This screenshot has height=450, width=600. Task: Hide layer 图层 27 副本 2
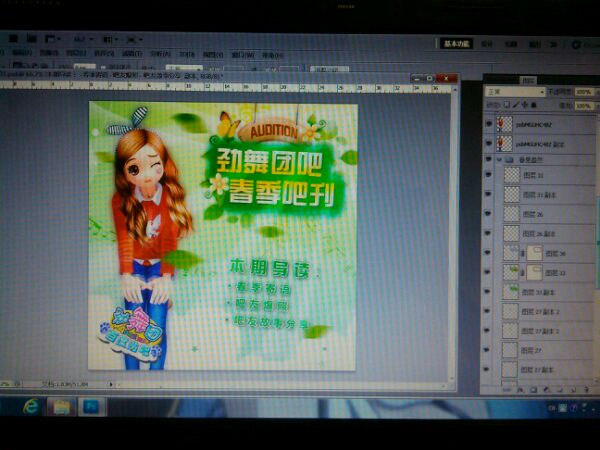click(487, 311)
